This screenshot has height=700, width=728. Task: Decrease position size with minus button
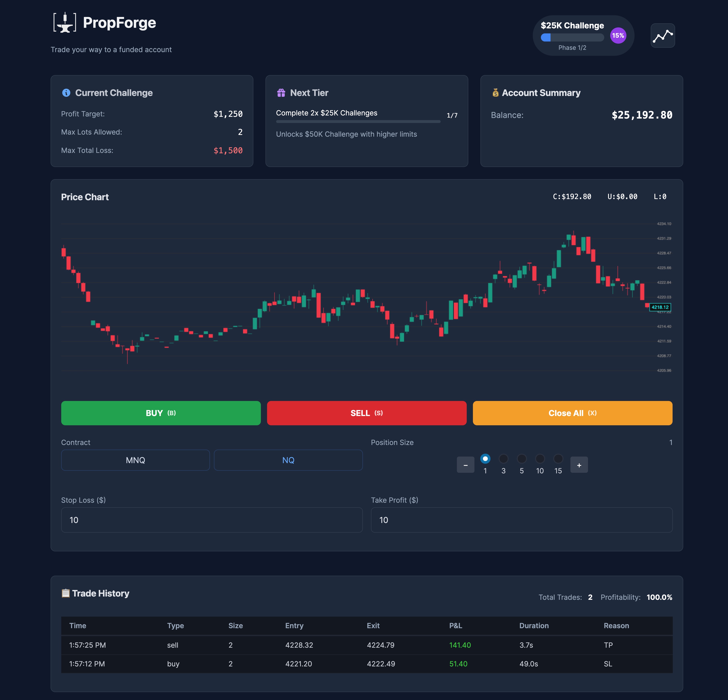(x=465, y=465)
